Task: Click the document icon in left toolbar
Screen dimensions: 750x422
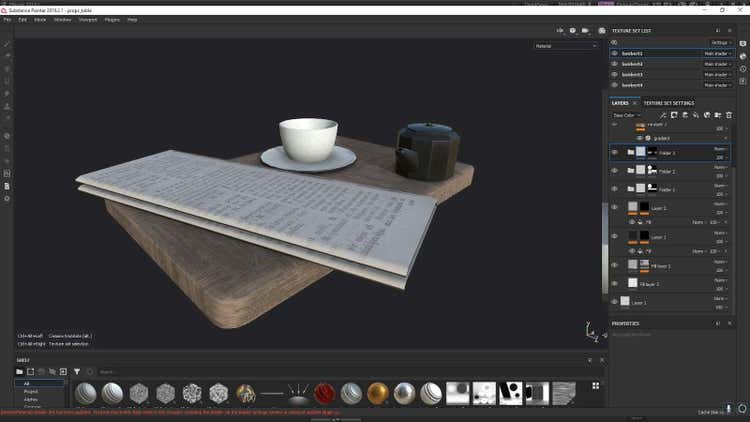Action: [x=7, y=186]
